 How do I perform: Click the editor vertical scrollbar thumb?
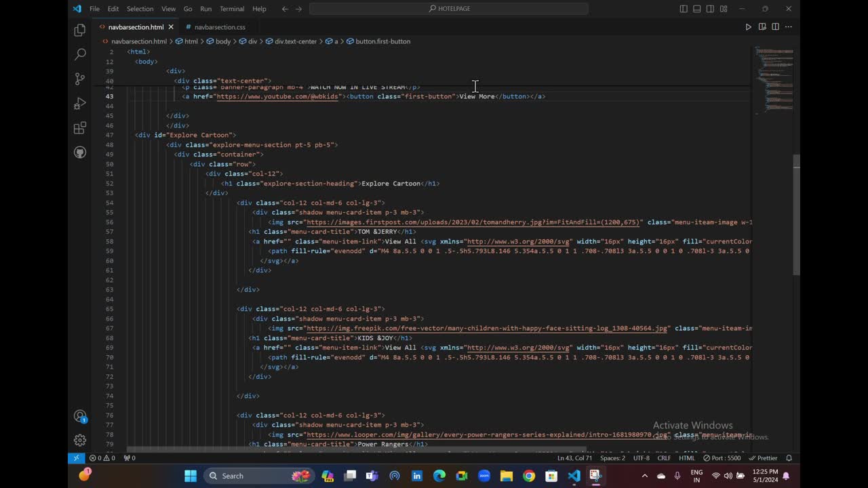click(797, 214)
